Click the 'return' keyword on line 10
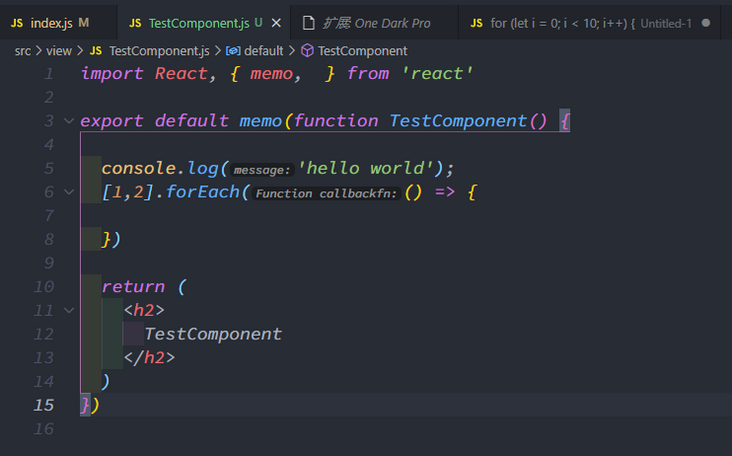Image resolution: width=732 pixels, height=456 pixels. 133,287
